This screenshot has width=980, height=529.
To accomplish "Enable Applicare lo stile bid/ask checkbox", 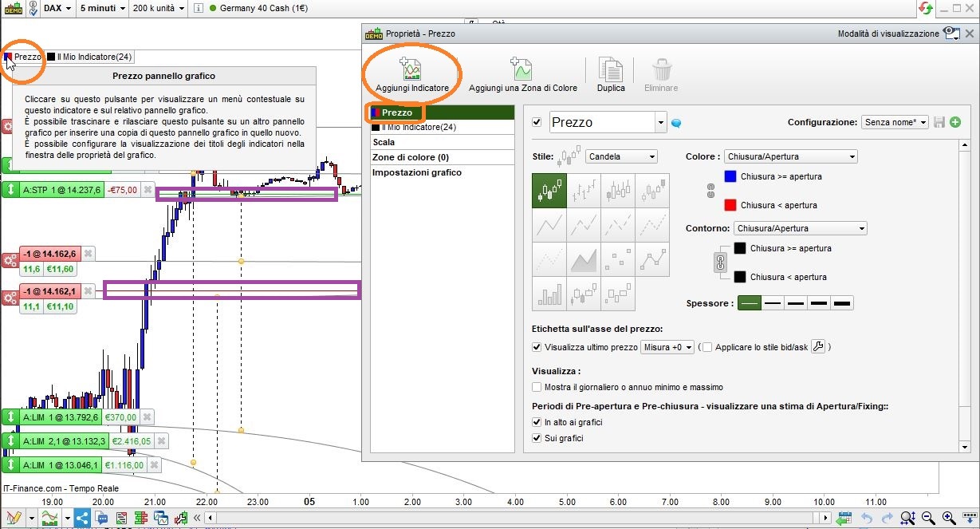I will pyautogui.click(x=707, y=347).
